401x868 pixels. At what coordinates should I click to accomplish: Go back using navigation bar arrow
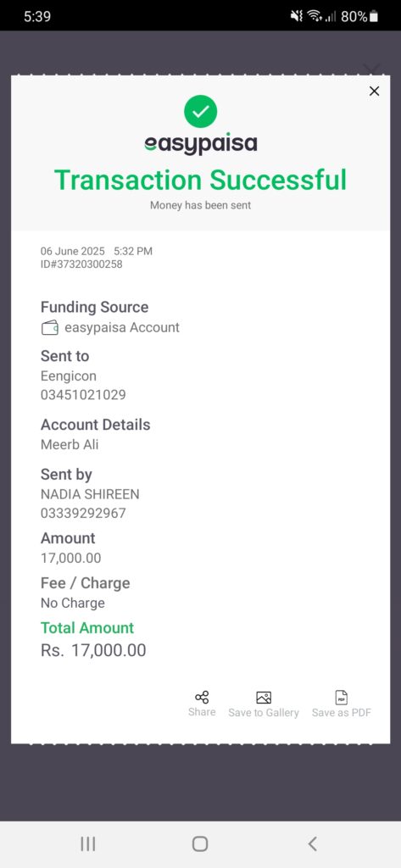coord(312,843)
